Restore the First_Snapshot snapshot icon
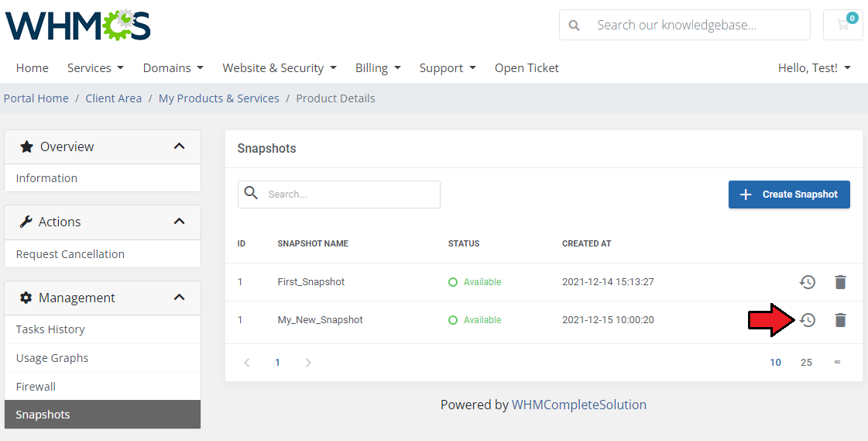 pyautogui.click(x=808, y=282)
